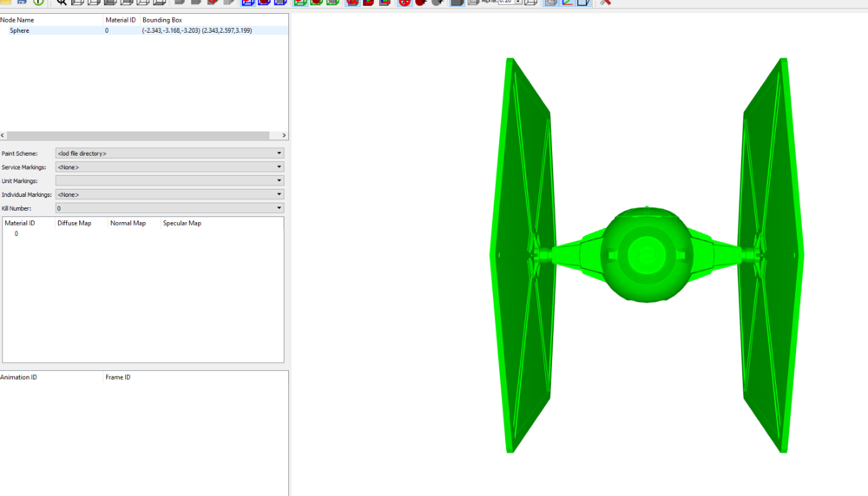This screenshot has height=496, width=868.
Task: Click the Material ID header in texture table
Action: click(x=20, y=224)
